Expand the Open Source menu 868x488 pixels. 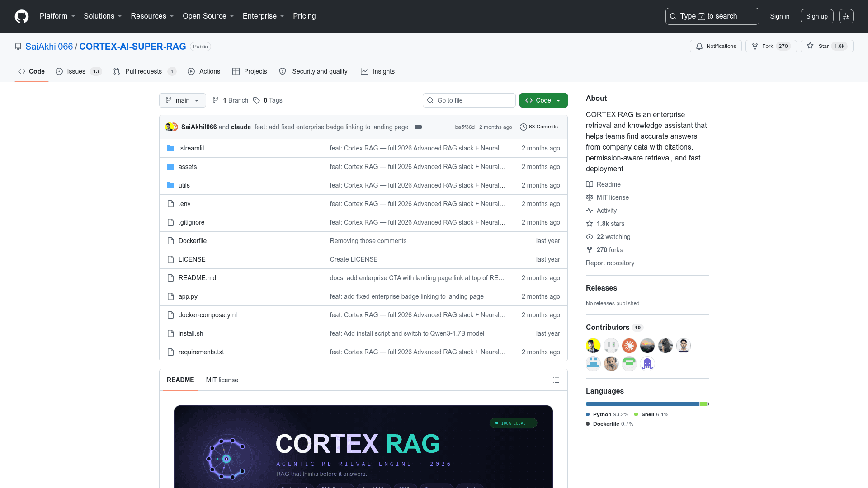point(208,16)
